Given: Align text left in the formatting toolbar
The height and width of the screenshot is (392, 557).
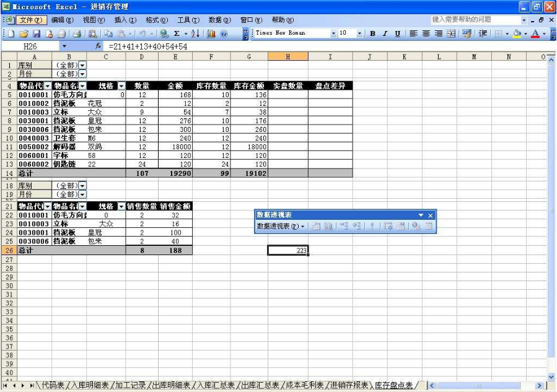Looking at the screenshot, I should 413,33.
